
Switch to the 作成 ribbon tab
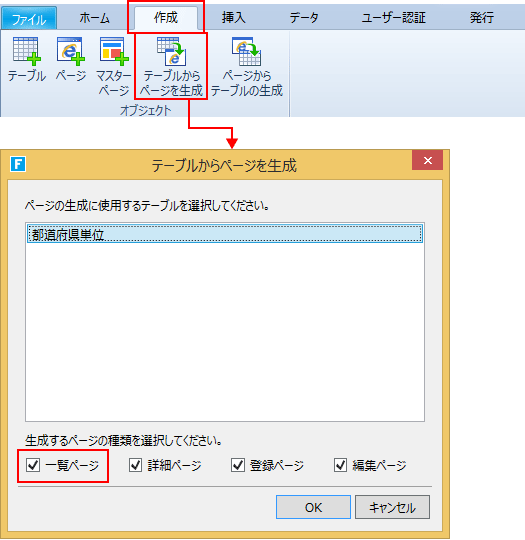pos(166,18)
